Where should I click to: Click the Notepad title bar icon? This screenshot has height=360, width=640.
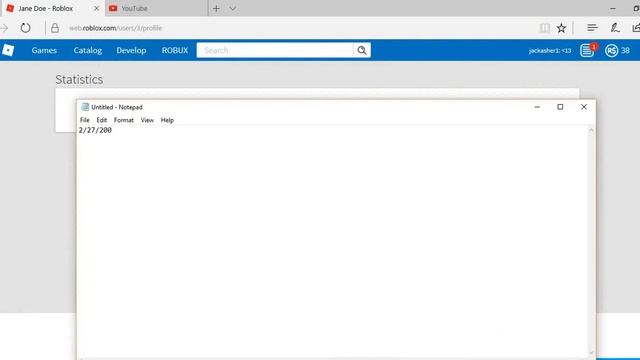pyautogui.click(x=85, y=107)
